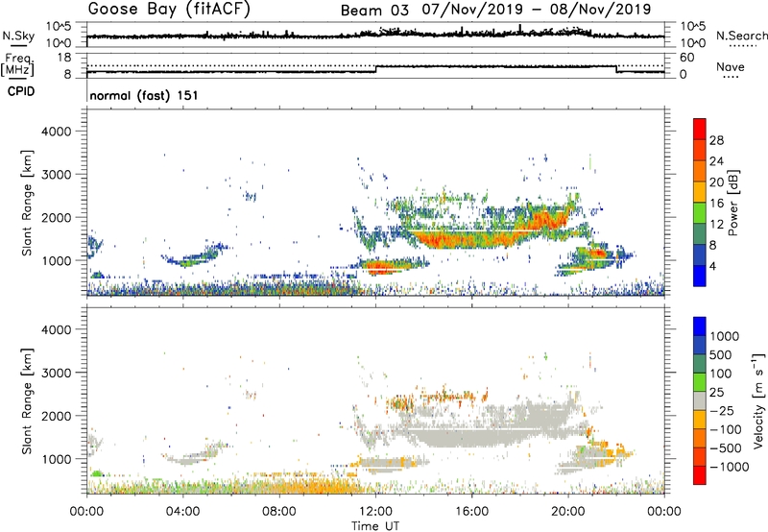
Task: Click the 16 value on Power colorbar
Action: 716,204
